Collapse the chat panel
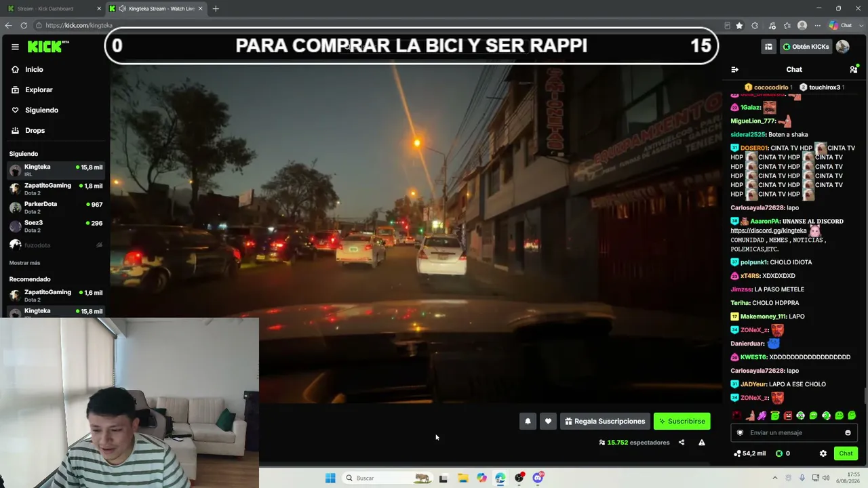 coord(734,69)
